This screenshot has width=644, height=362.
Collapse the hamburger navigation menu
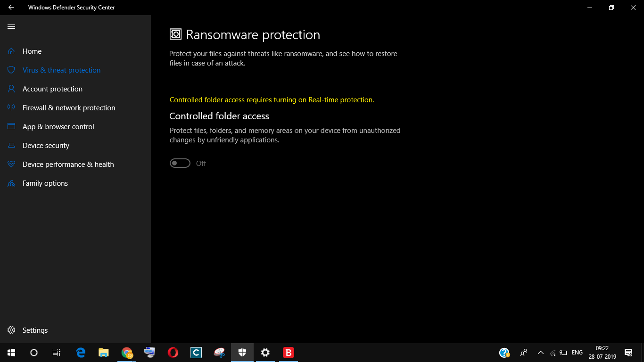click(x=11, y=27)
